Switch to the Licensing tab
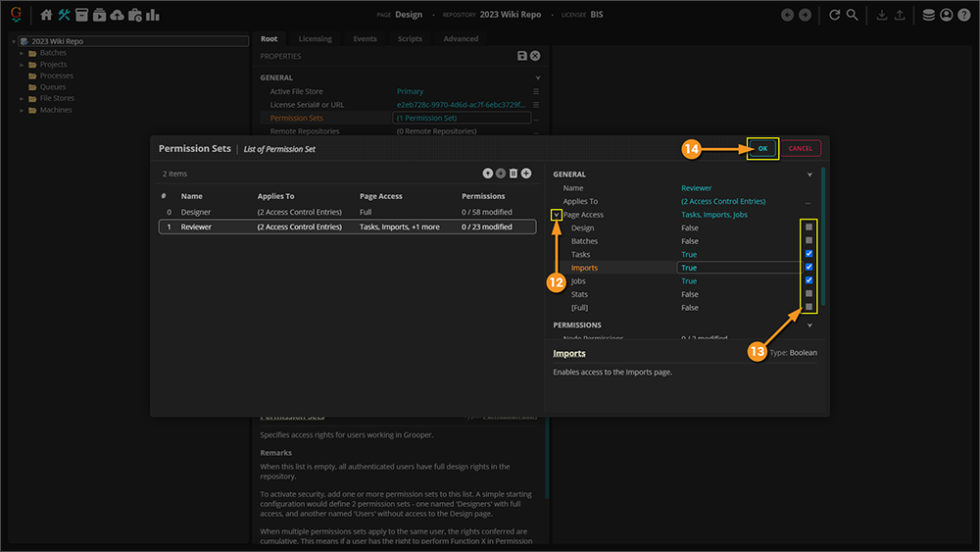 315,39
